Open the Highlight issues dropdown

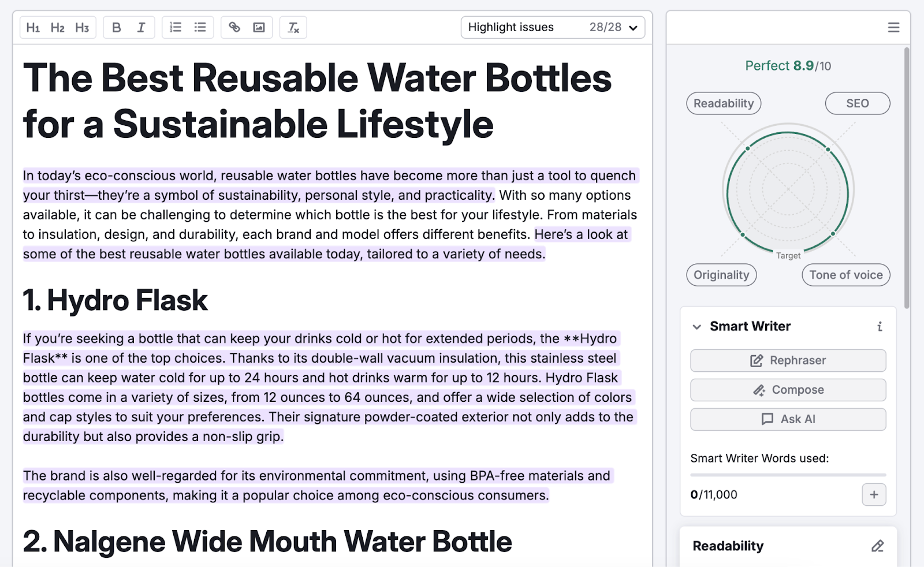point(632,27)
